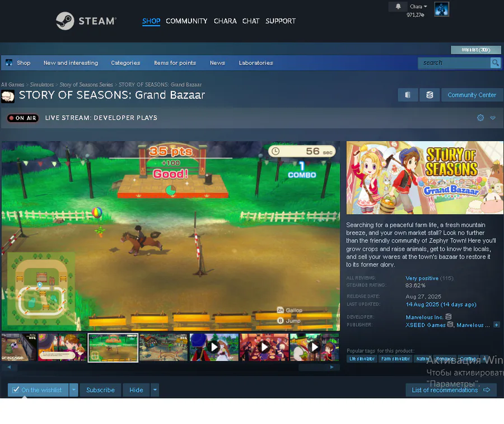
Task: Select the Romance tag
Action: 445,358
